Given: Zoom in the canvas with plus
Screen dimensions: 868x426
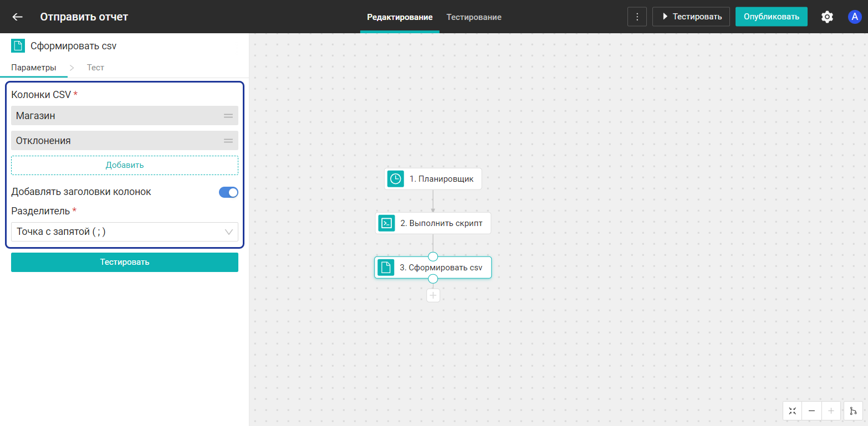Looking at the screenshot, I should [830, 411].
